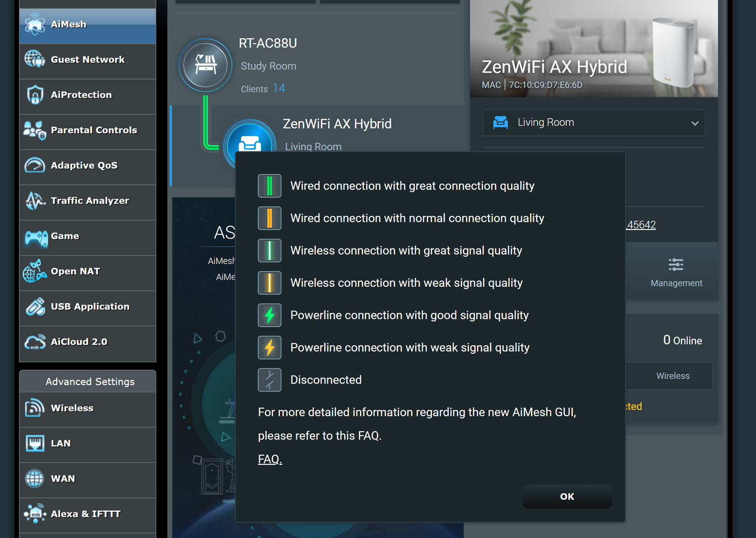The width and height of the screenshot is (756, 538).
Task: Open Parental Controls page
Action: coord(94,130)
